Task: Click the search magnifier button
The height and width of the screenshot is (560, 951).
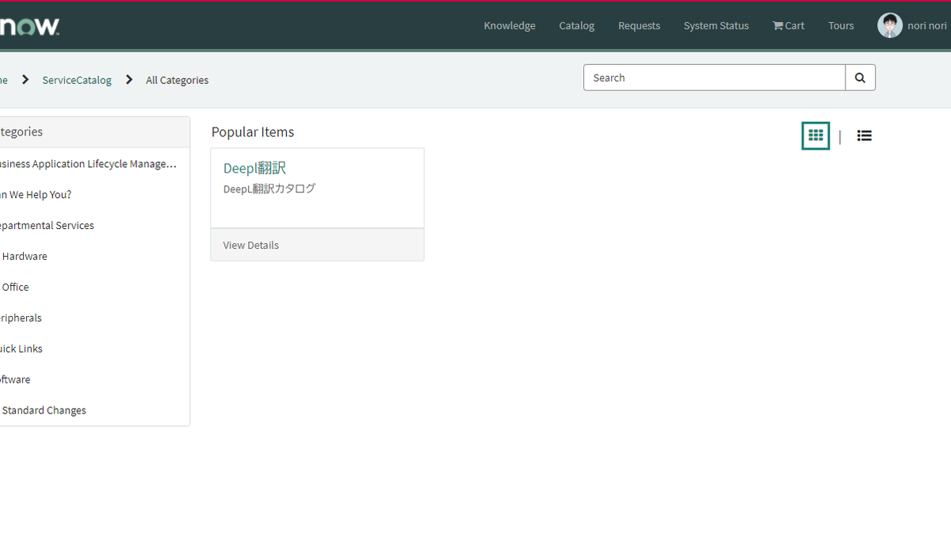Action: [860, 78]
